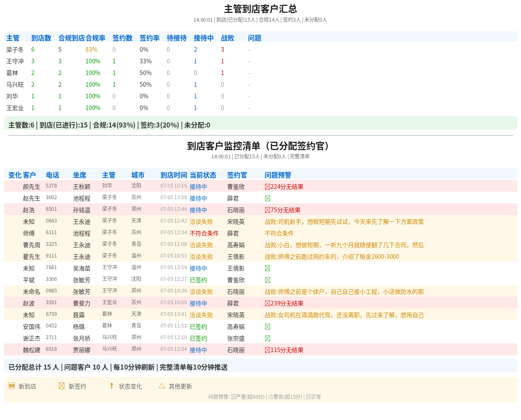Click the 接待中 status in 颜先生 row

(x=198, y=187)
